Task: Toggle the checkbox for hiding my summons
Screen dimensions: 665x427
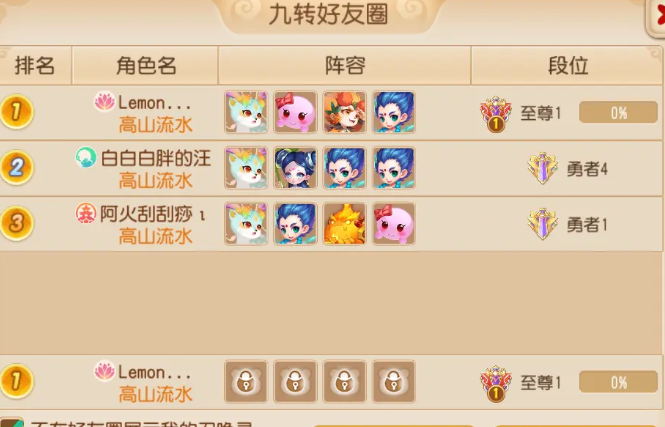Action: click(12, 422)
